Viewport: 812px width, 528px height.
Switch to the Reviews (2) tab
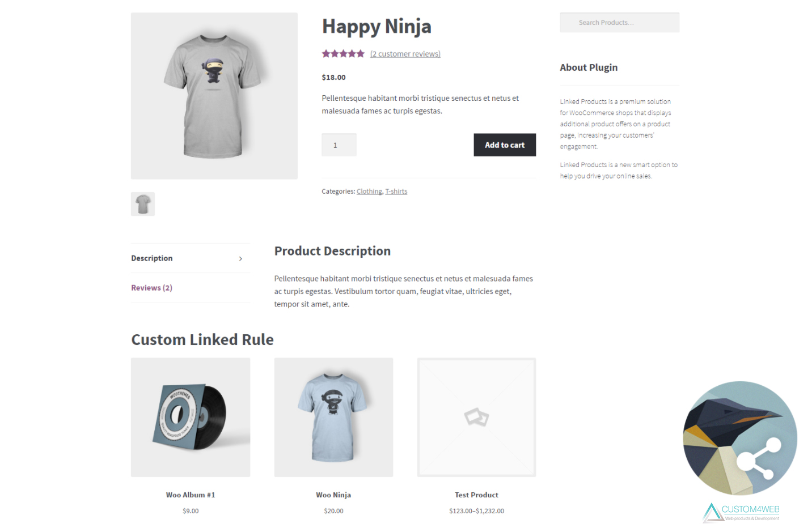[152, 288]
